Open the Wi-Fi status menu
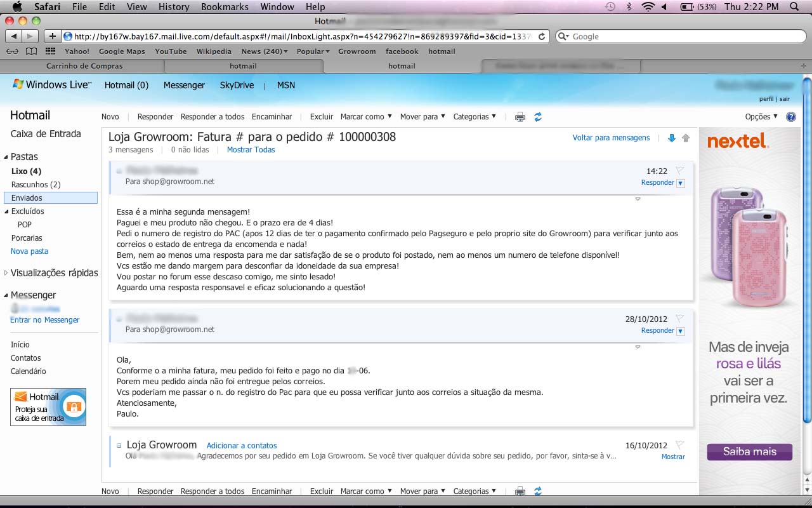This screenshot has width=812, height=508. pos(648,6)
